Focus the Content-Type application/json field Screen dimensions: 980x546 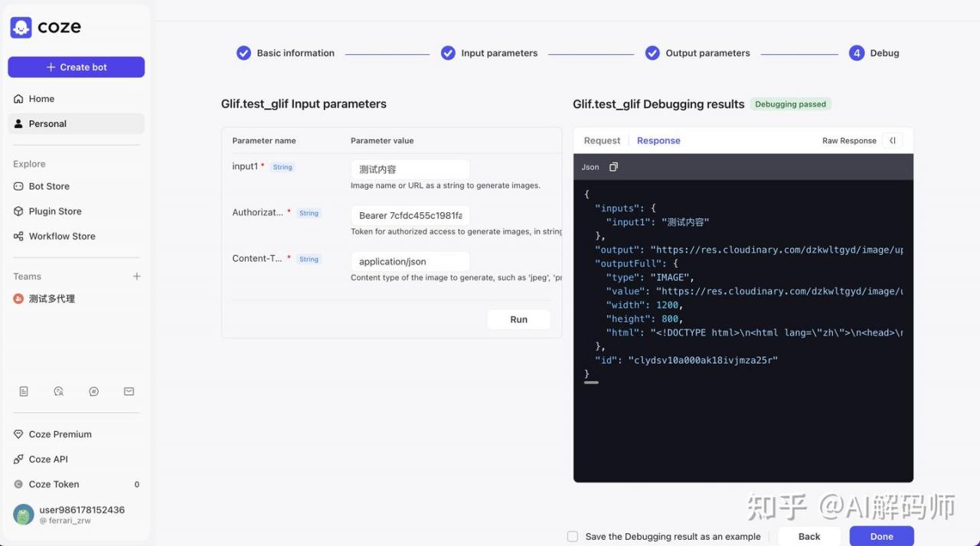pyautogui.click(x=410, y=261)
